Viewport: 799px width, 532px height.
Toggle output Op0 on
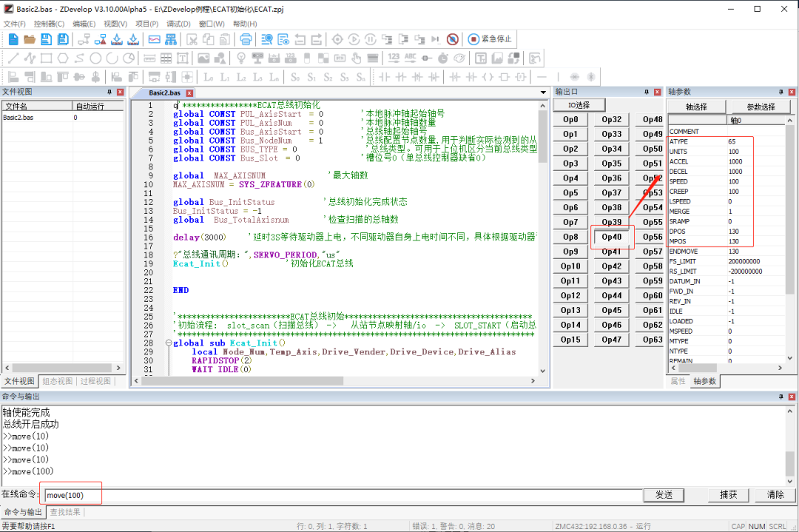point(570,118)
